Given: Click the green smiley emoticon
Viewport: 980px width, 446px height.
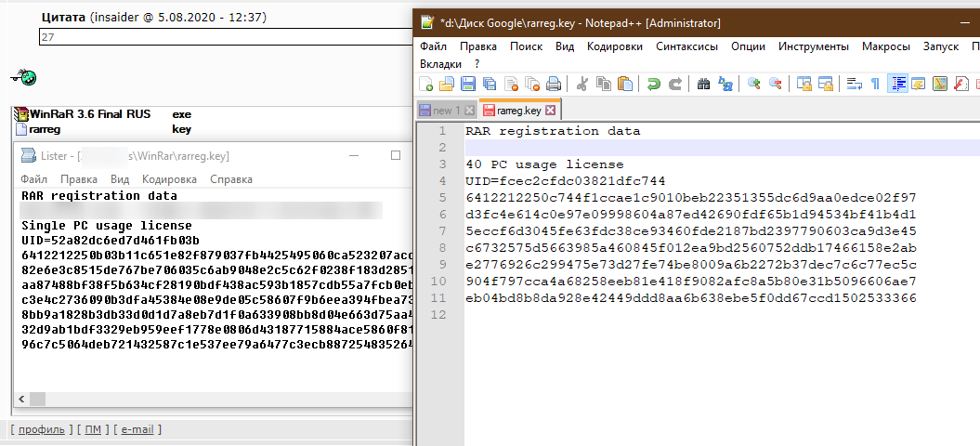Looking at the screenshot, I should pyautogui.click(x=24, y=77).
